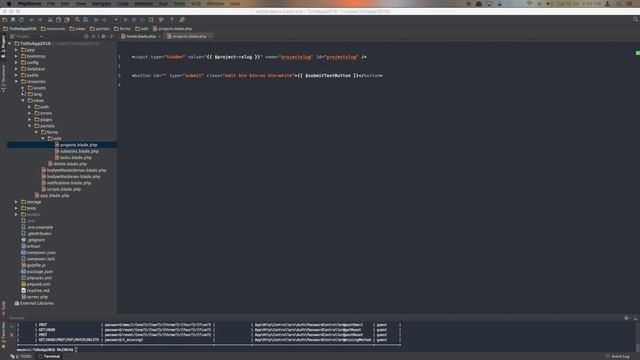Click the Cut scissors toolbar icon
This screenshot has width=640, height=360.
tap(50, 20)
